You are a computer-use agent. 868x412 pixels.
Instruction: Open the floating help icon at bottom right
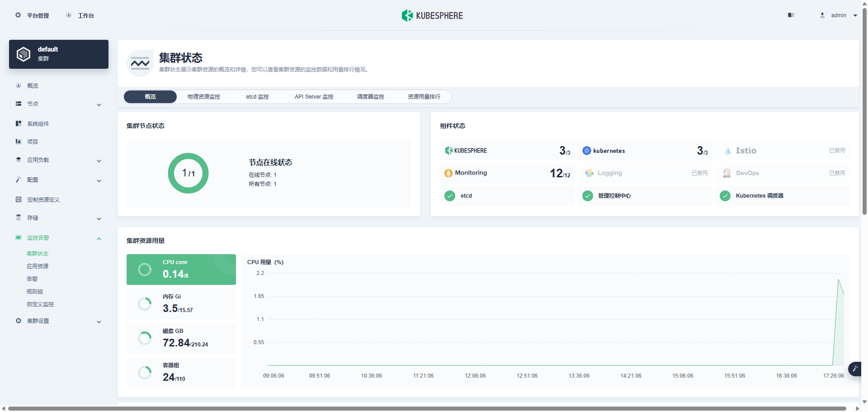pyautogui.click(x=856, y=369)
